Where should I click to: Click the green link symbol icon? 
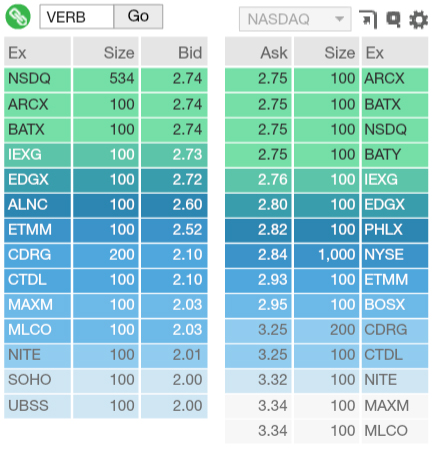18,17
